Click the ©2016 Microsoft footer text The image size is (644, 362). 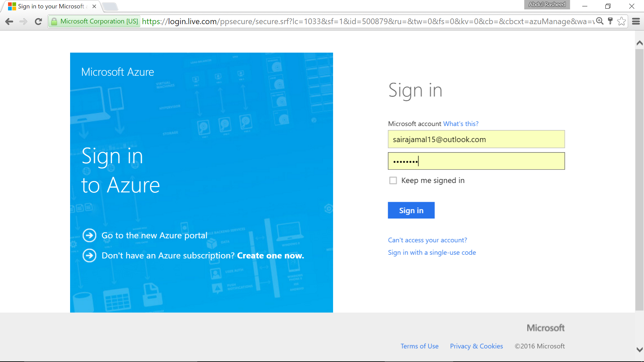540,346
